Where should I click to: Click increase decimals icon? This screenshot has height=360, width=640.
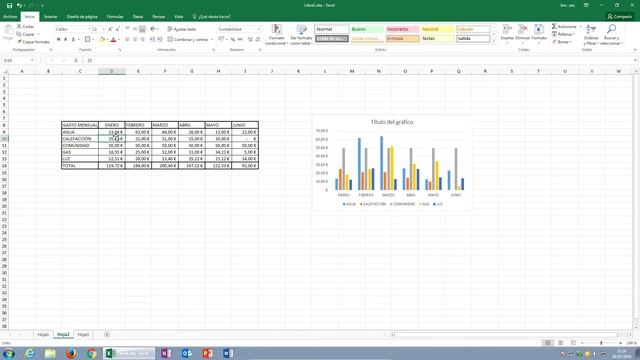pyautogui.click(x=250, y=40)
